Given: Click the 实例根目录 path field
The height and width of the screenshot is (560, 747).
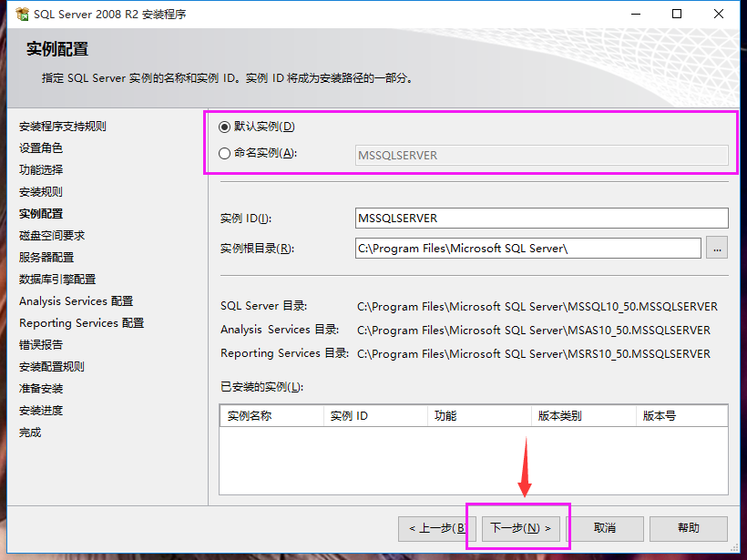Looking at the screenshot, I should (527, 248).
